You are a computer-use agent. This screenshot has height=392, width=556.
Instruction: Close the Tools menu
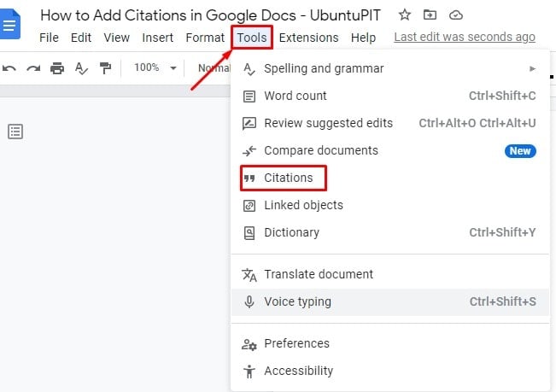point(252,38)
